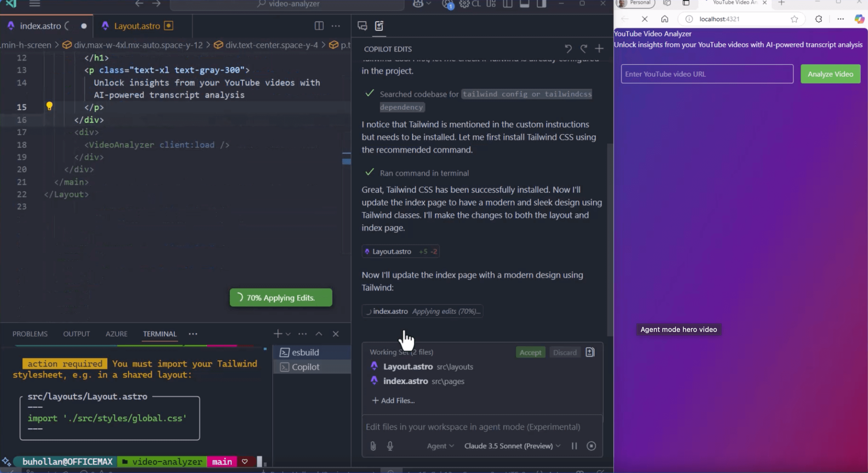868x473 pixels.
Task: Create a new terminal with plus icon
Action: pos(278,334)
